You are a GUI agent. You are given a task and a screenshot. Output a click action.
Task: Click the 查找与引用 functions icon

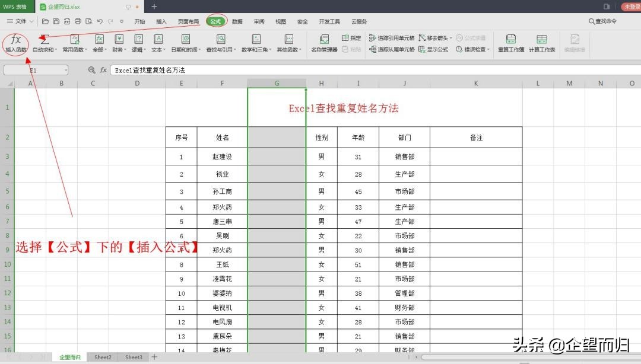click(221, 40)
